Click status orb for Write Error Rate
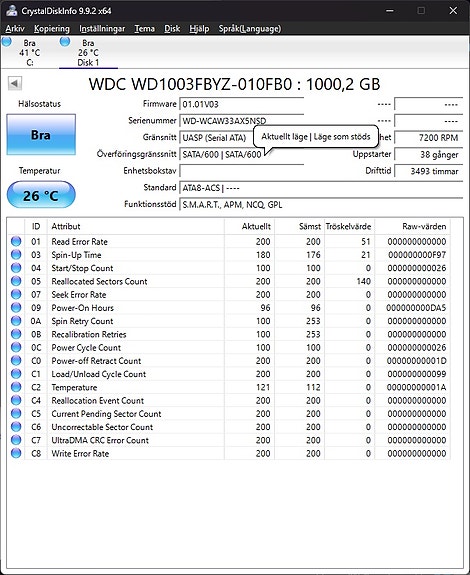 (16, 453)
